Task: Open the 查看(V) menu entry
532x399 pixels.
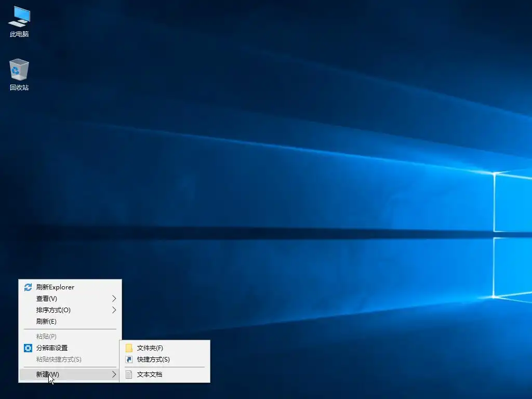Action: click(70, 299)
